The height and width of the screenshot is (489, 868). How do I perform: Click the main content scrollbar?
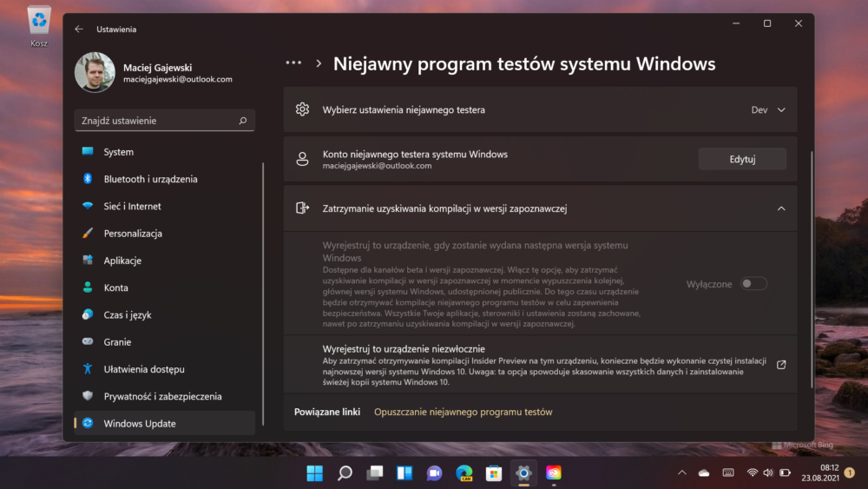[812, 269]
